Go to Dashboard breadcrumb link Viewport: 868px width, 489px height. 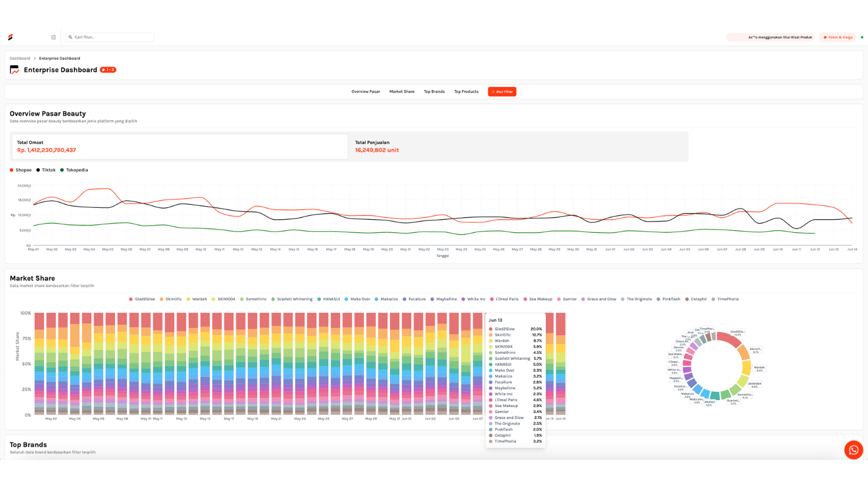coord(20,59)
